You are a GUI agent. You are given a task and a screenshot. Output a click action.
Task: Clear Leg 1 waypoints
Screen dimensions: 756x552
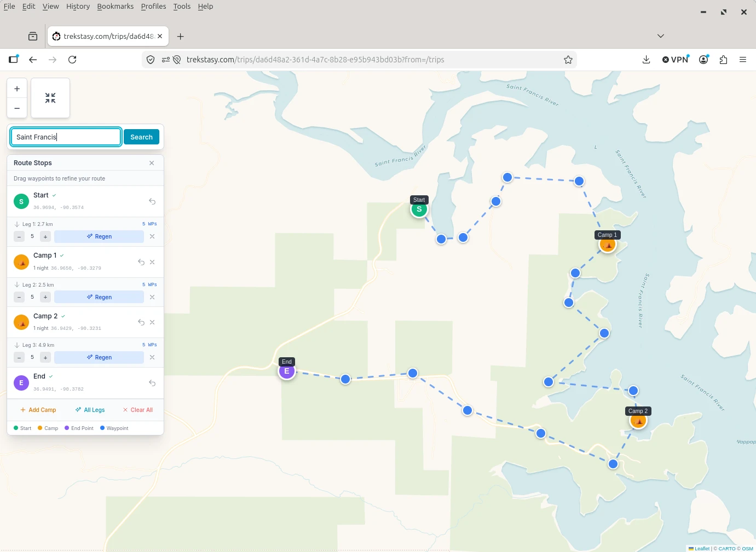click(x=152, y=236)
